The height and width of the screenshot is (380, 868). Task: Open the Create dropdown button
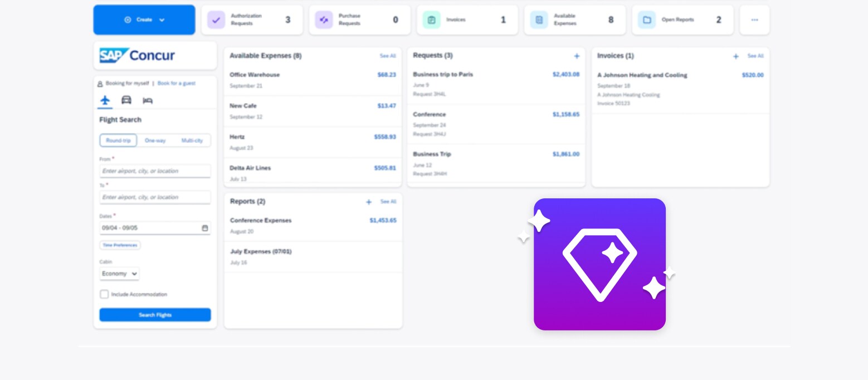point(144,20)
